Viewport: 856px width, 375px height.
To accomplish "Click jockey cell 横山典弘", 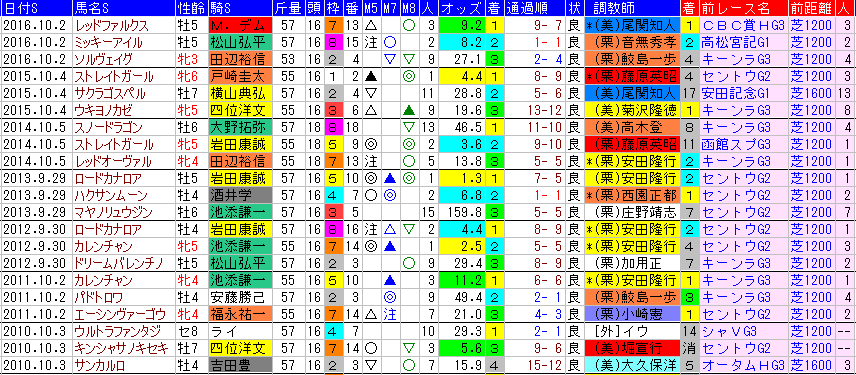I will [240, 93].
